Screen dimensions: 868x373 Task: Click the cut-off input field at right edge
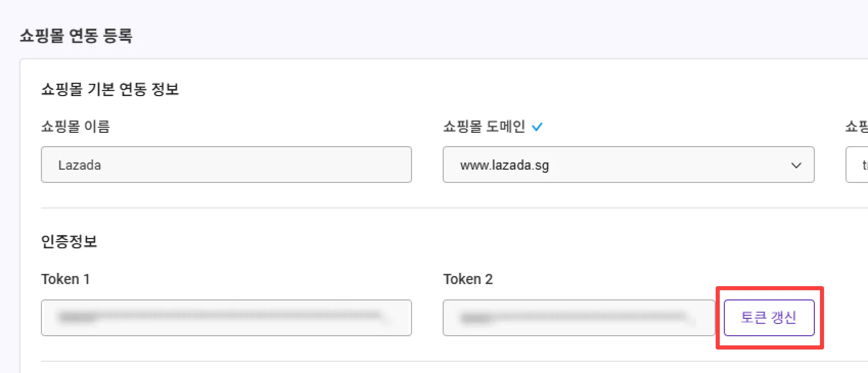click(x=858, y=165)
